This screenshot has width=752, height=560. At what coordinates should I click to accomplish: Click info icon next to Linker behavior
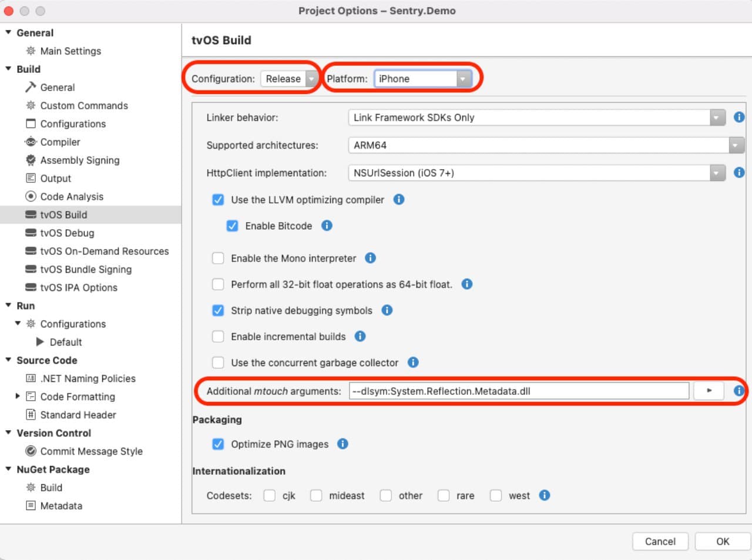tap(738, 117)
